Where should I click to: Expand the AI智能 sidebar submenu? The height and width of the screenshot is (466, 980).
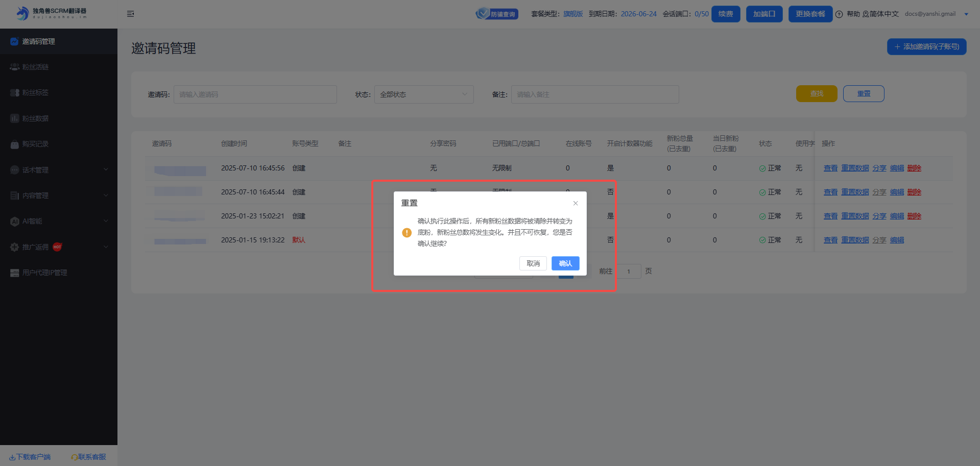[59, 221]
